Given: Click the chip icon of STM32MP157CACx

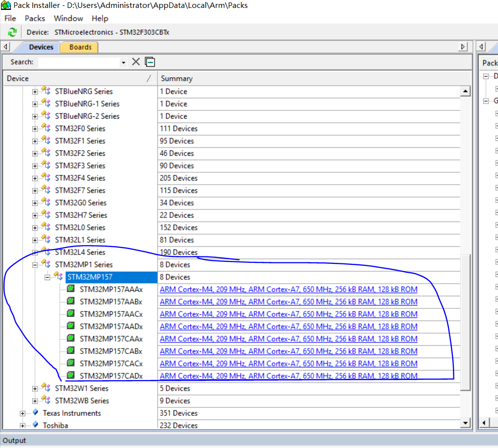Looking at the screenshot, I should coord(71,363).
